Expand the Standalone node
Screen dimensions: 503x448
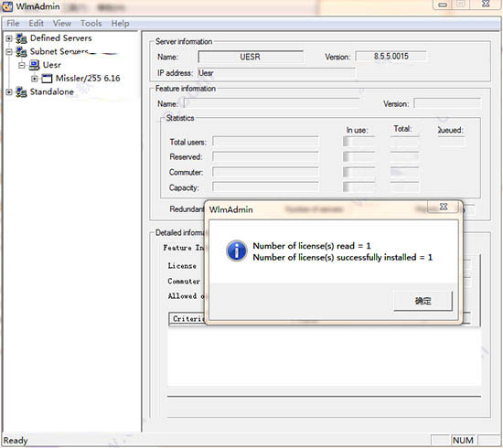[x=9, y=92]
